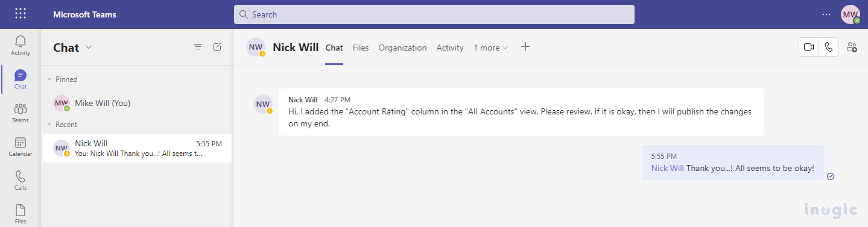Switch to the Chat tab
Screen dimensions: 868x227
(334, 48)
